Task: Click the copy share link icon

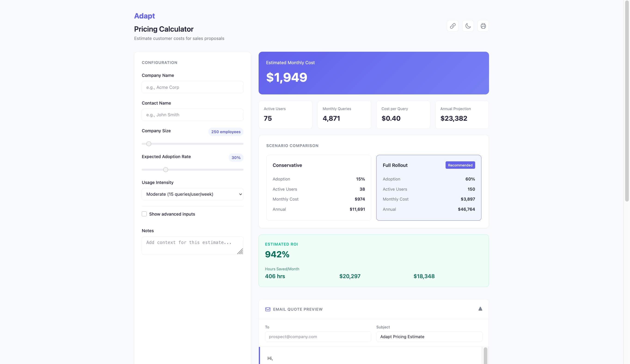Action: pos(453,26)
